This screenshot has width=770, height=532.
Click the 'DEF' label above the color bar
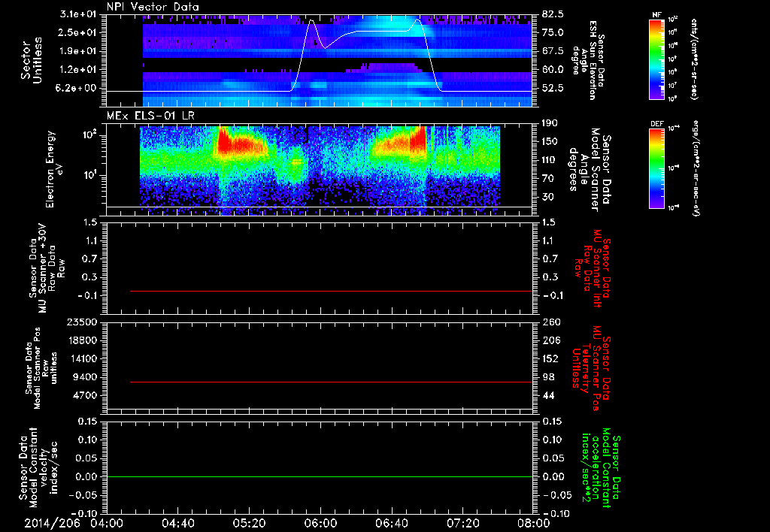(657, 124)
